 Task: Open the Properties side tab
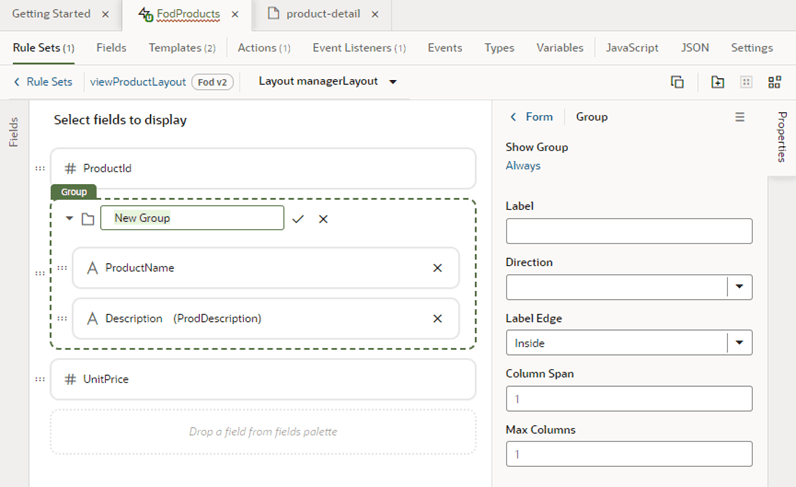[782, 137]
